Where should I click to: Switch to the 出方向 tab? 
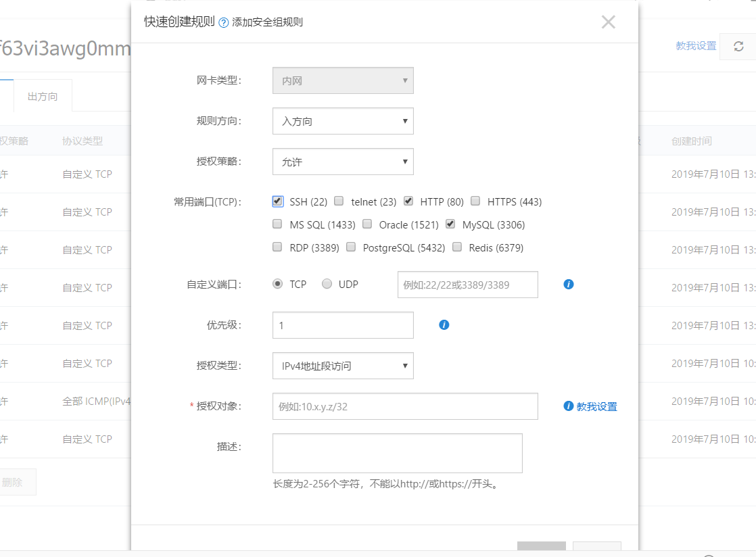43,95
